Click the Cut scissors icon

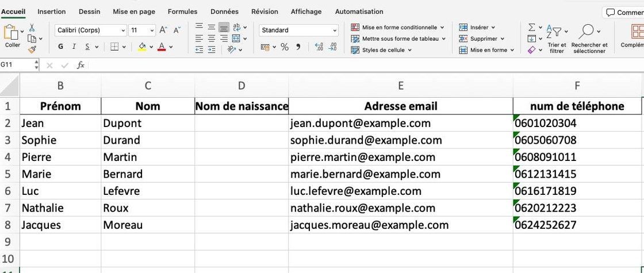(x=32, y=28)
